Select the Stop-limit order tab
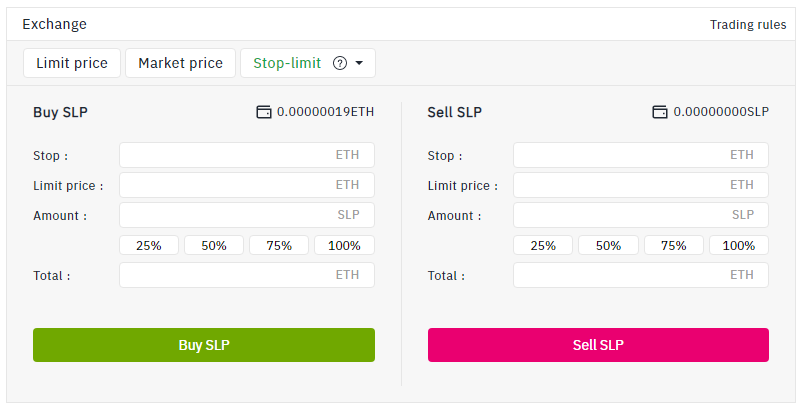 coord(308,63)
